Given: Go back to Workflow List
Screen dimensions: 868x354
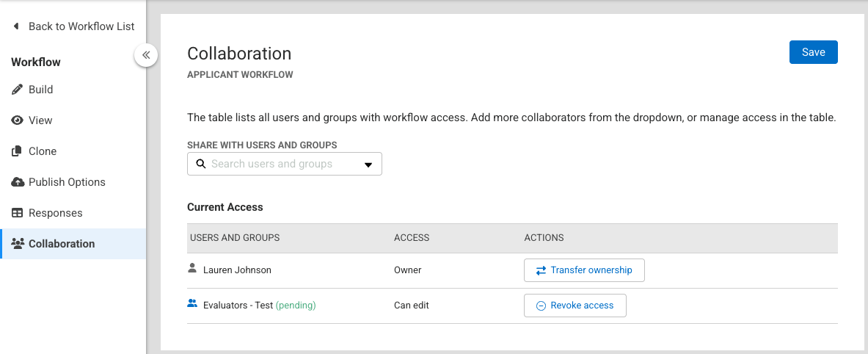Looking at the screenshot, I should (73, 26).
